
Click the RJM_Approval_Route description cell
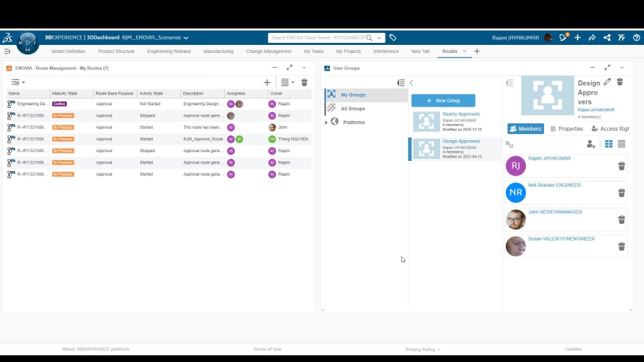(203, 139)
